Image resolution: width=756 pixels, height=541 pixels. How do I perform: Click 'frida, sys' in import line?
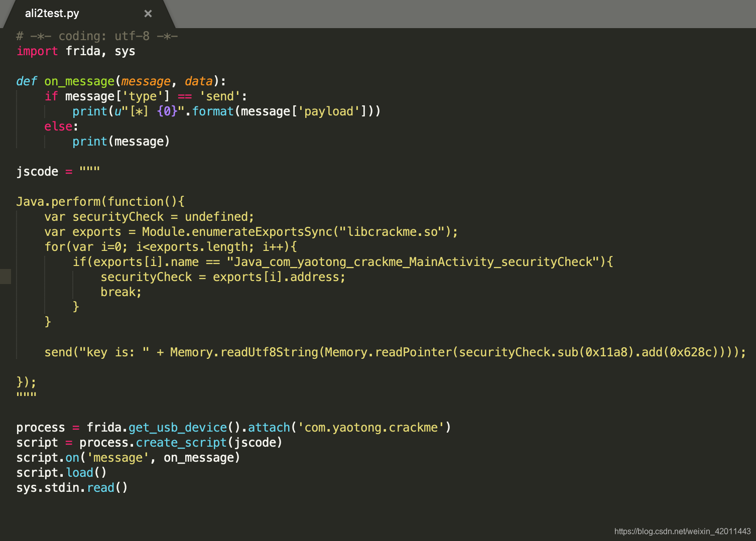pos(100,51)
